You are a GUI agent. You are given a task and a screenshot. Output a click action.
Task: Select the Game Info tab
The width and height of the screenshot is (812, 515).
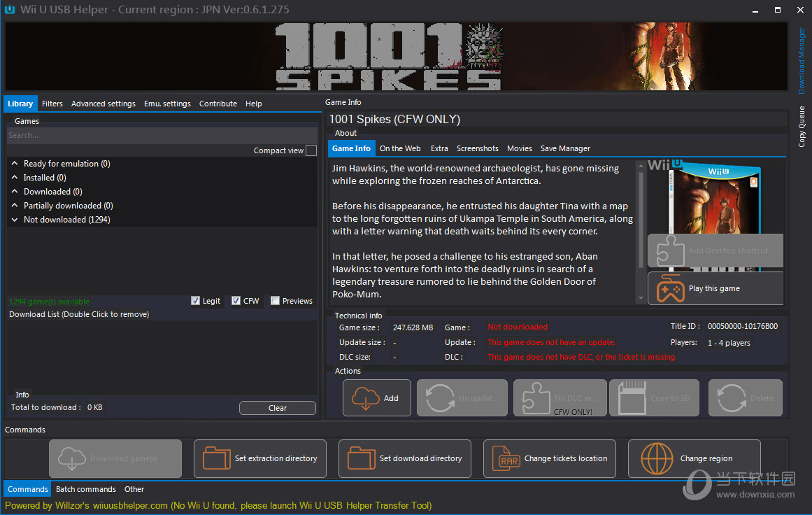(351, 148)
